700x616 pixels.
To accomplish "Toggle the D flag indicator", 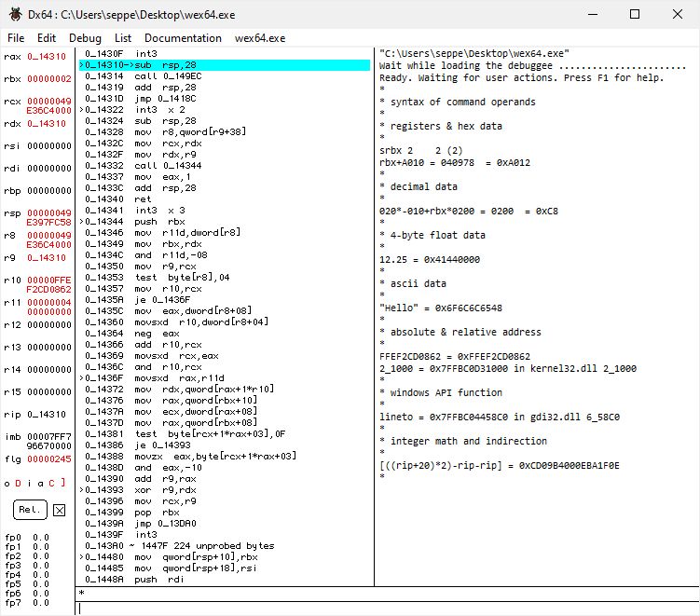I will (18, 484).
